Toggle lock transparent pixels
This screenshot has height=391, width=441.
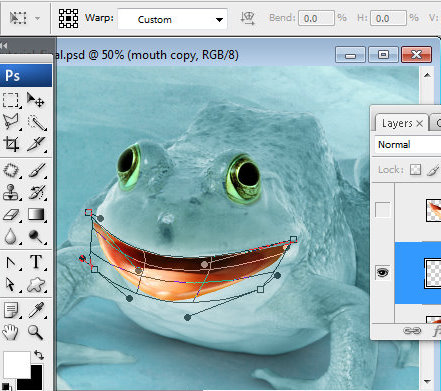coord(415,170)
